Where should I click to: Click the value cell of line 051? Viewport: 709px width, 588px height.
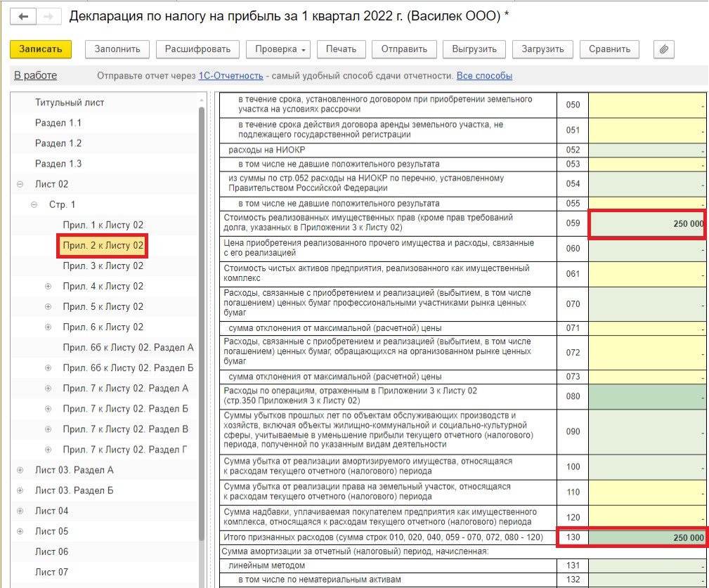pos(647,130)
